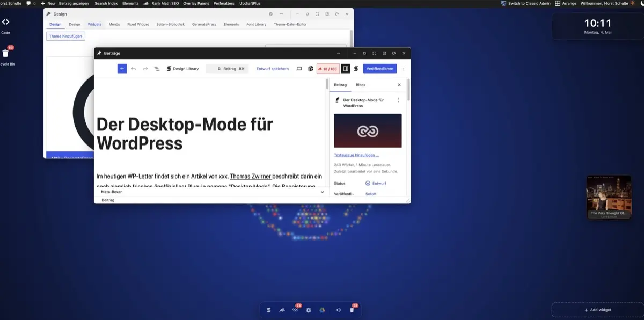Open the editor options three-dot menu
Screen dimensions: 644x320
tap(404, 69)
